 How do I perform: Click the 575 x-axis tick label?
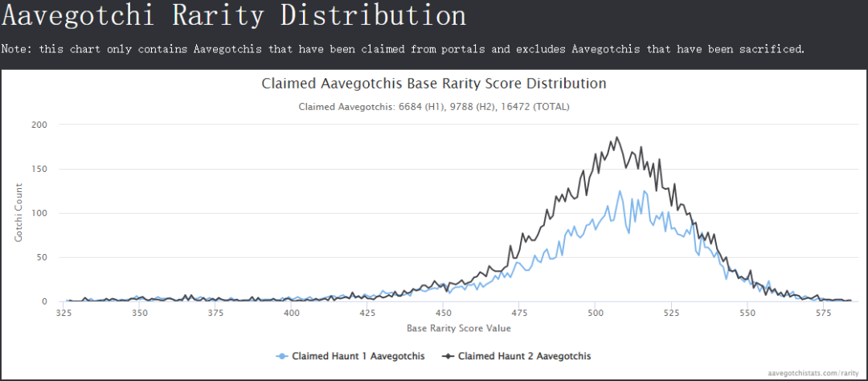coord(823,313)
